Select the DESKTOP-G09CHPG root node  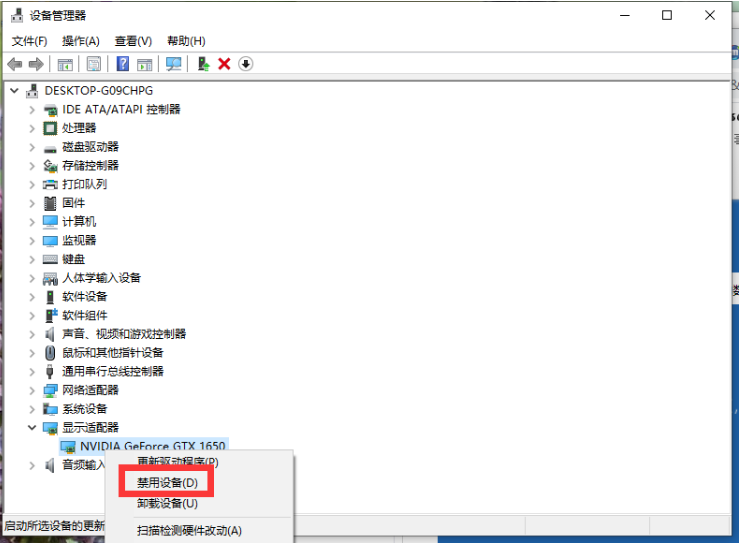click(98, 90)
